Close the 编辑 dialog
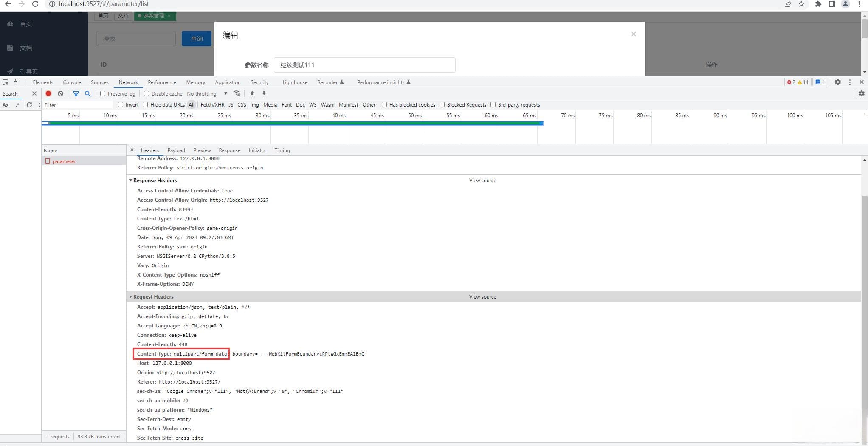868x446 pixels. [634, 34]
